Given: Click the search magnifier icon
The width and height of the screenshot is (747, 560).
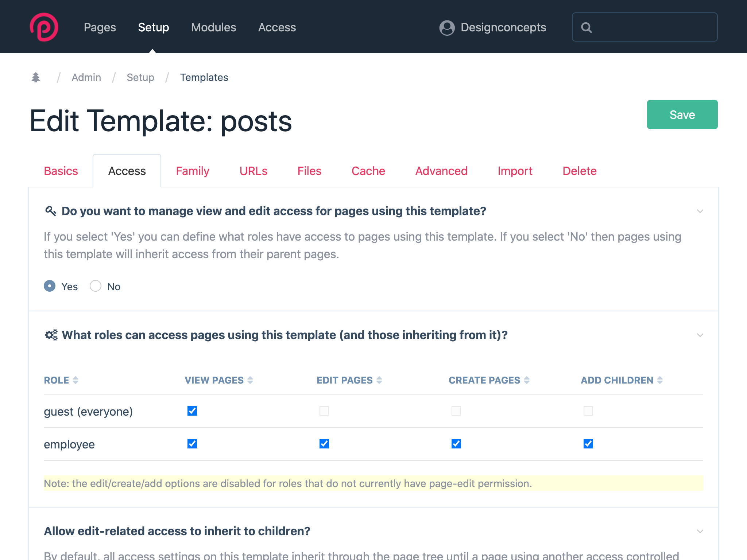Looking at the screenshot, I should [588, 27].
